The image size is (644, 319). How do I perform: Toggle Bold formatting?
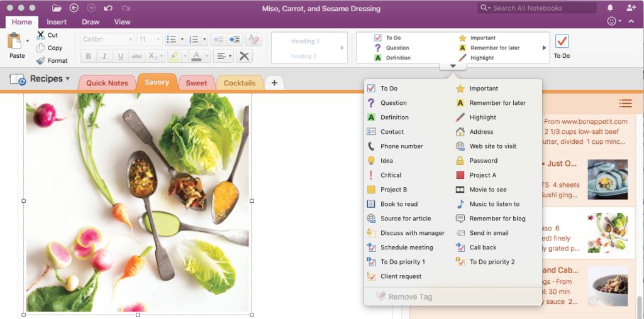click(88, 56)
